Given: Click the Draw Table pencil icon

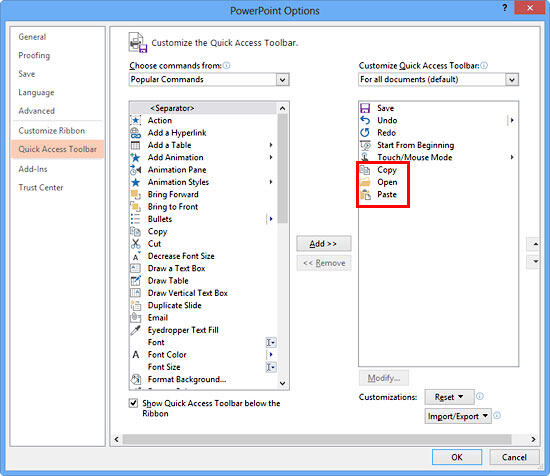Looking at the screenshot, I should 135,281.
